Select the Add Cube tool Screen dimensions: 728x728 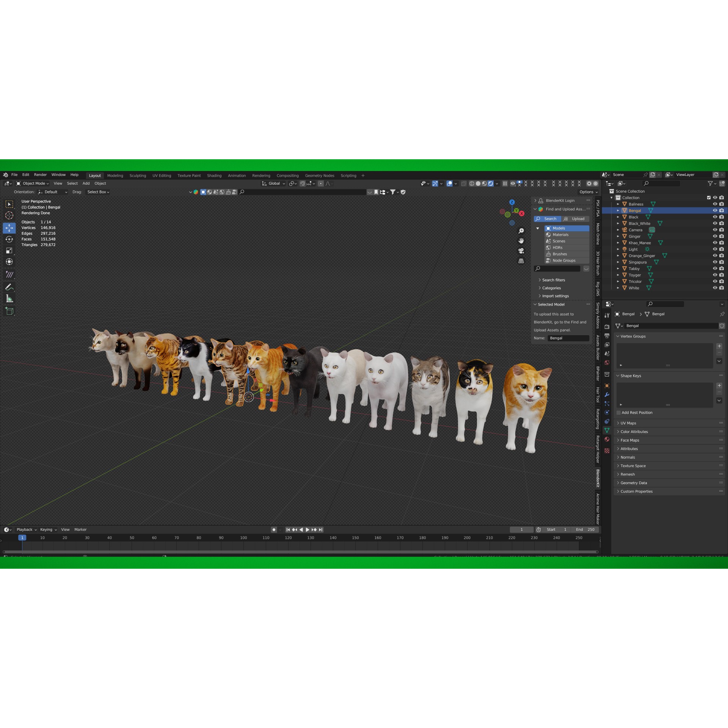click(9, 312)
